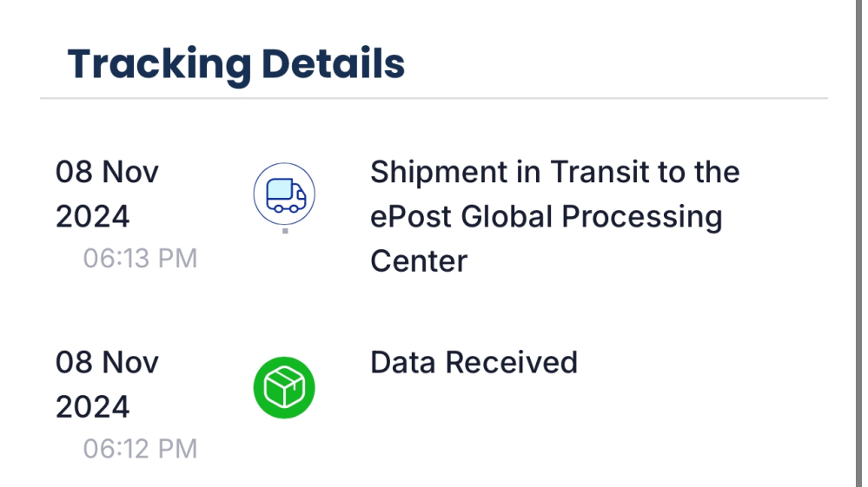Click the divider line under Tracking Details

(x=434, y=98)
